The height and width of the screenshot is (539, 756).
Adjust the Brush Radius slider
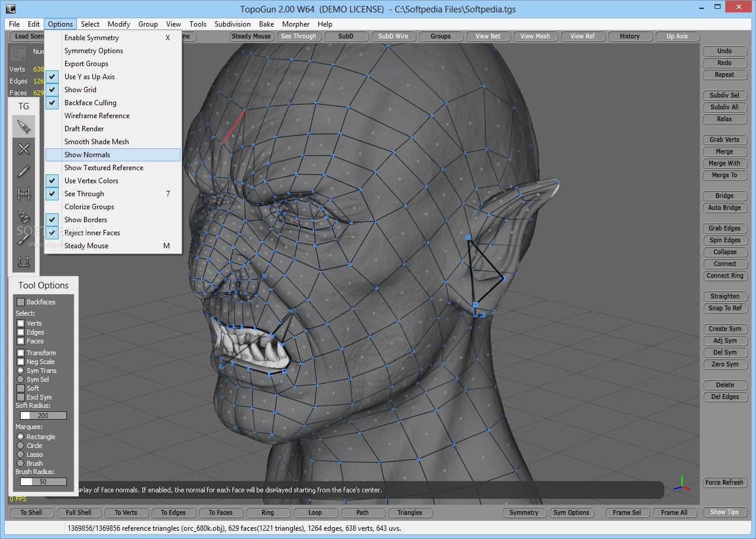pyautogui.click(x=43, y=482)
